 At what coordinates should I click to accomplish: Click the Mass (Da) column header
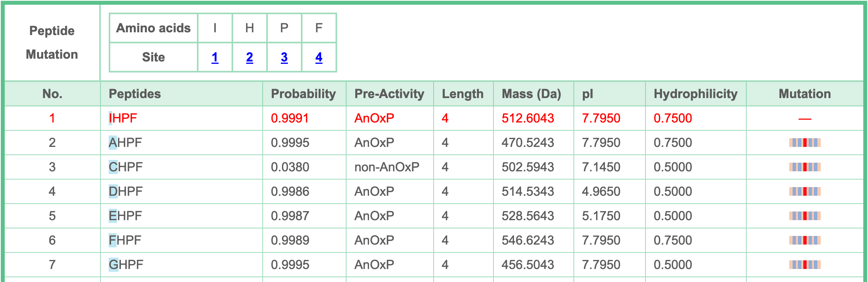click(x=531, y=94)
